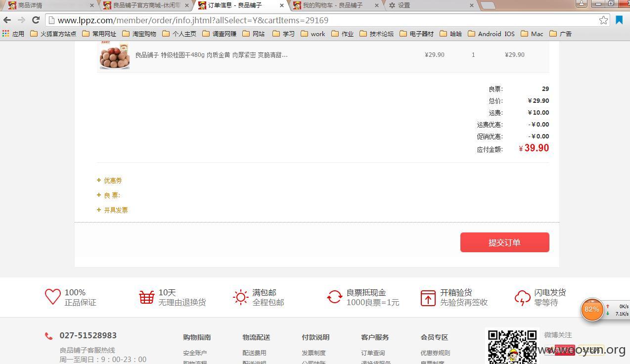Screen dimensions: 630x364
Task: Close the 商品详情 tab
Action: click(92, 5)
